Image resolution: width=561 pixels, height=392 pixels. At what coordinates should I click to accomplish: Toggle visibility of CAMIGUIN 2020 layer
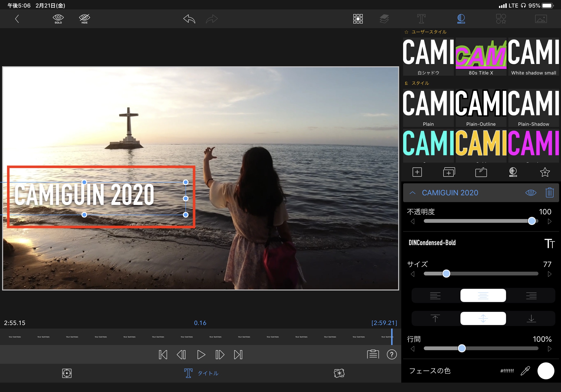pyautogui.click(x=531, y=192)
